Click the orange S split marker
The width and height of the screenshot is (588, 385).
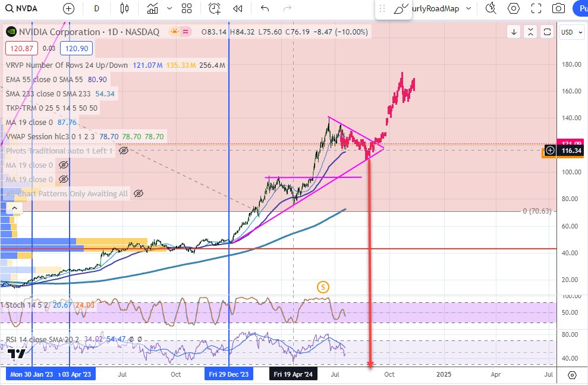pyautogui.click(x=323, y=287)
